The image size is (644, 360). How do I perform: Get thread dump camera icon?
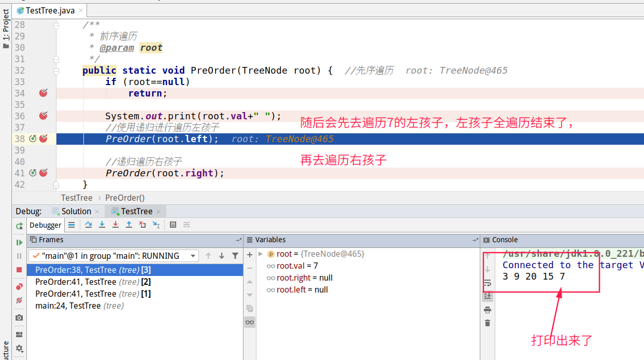(19, 317)
